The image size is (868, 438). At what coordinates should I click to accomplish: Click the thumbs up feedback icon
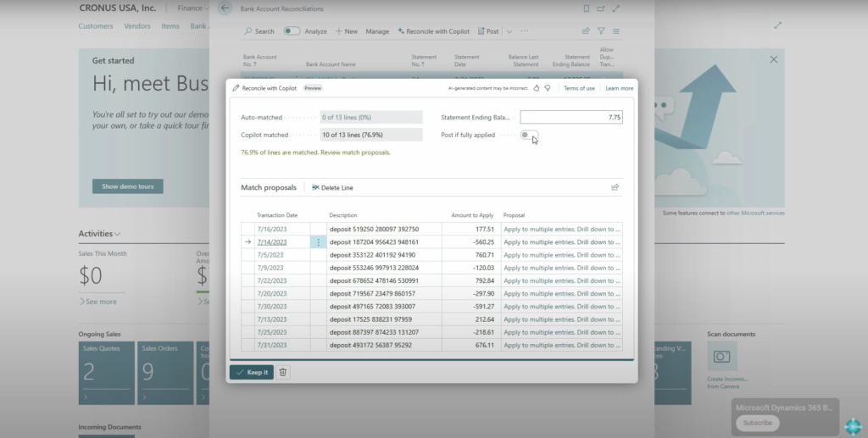(x=536, y=88)
